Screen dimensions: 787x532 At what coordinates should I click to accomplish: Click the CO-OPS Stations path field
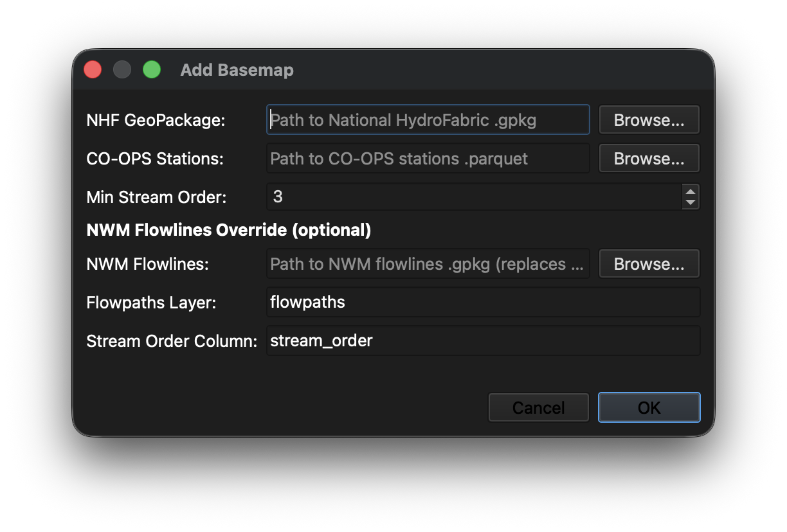click(x=428, y=158)
